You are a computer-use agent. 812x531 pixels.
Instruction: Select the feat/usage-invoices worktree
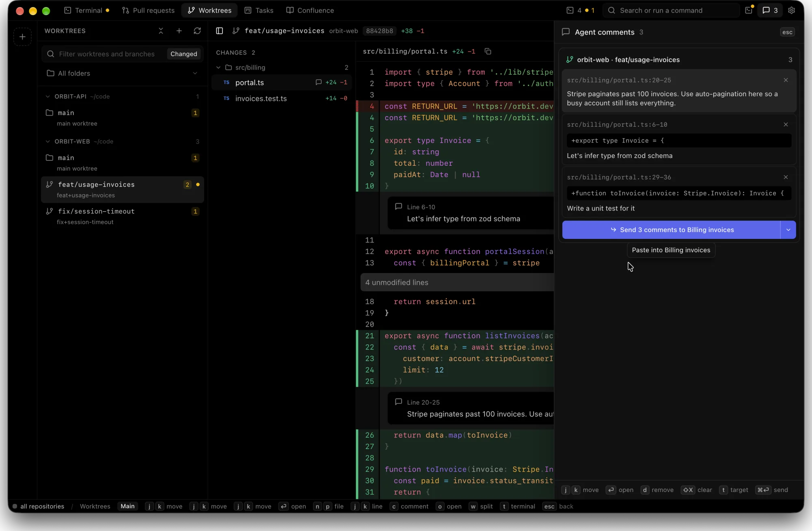(x=122, y=189)
